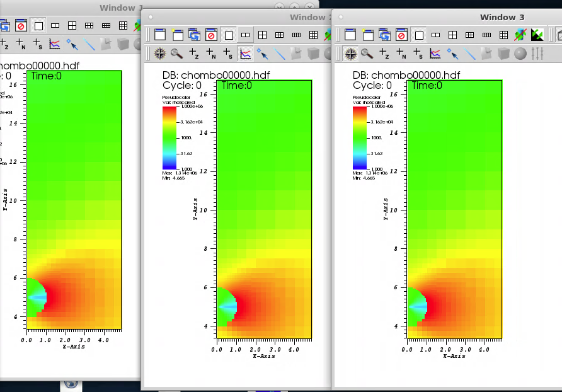Enable Navigate mode in Window 3

[x=350, y=54]
